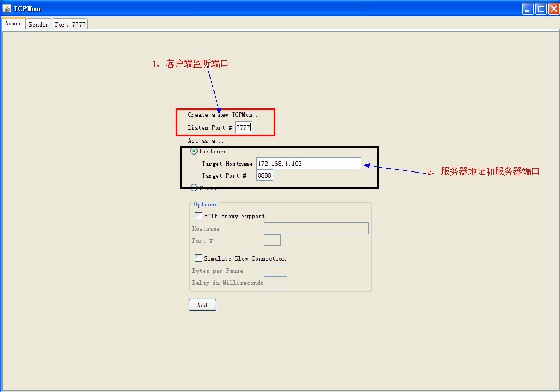
Task: Switch to the Sender tab
Action: tap(38, 24)
